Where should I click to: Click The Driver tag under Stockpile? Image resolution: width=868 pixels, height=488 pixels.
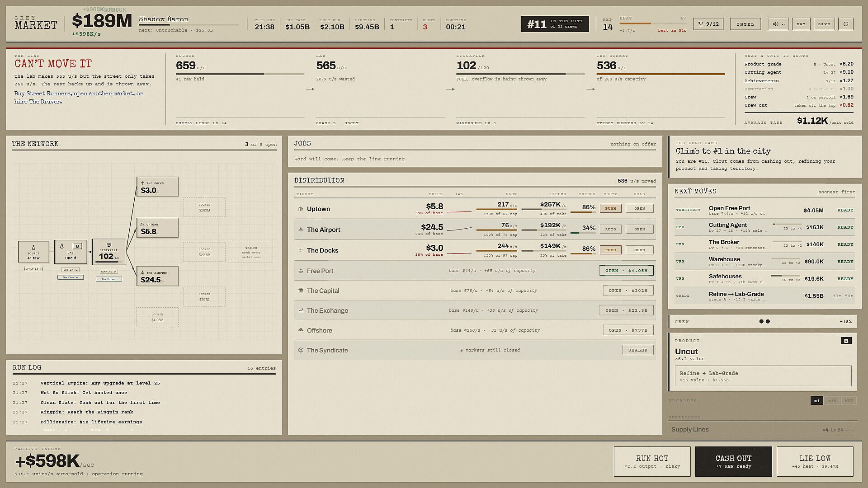click(x=108, y=279)
